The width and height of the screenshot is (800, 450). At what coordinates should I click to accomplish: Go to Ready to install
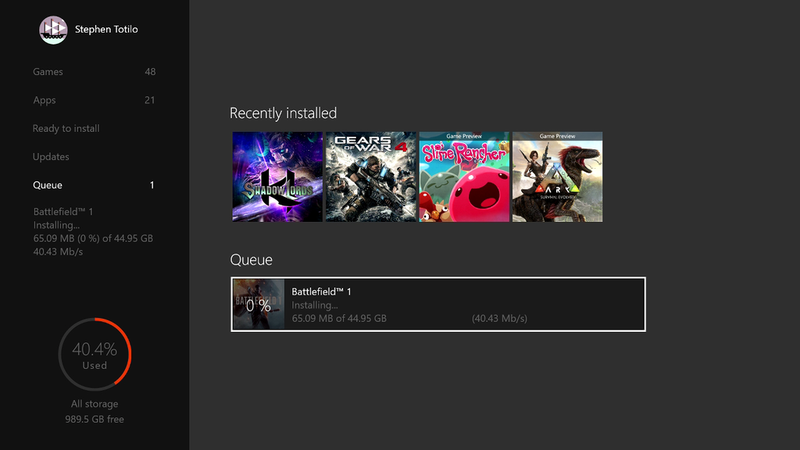tap(66, 129)
